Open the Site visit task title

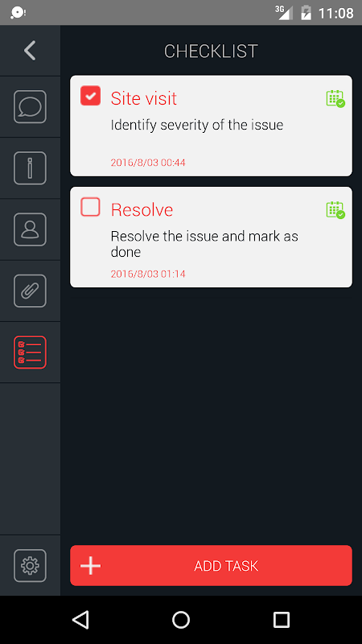[144, 98]
